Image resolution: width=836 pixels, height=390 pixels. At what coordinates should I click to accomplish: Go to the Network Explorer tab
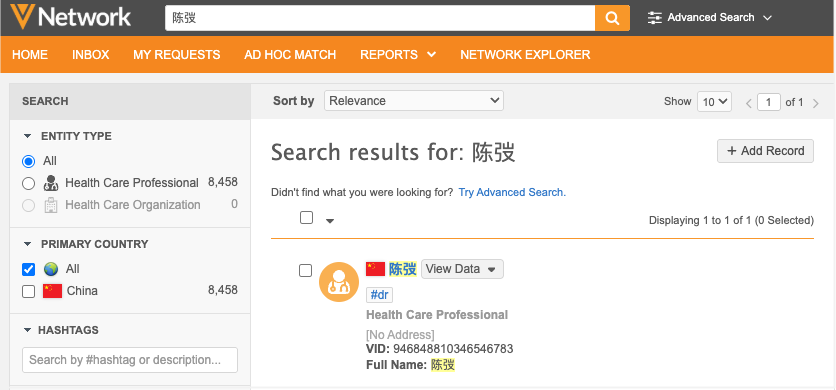click(x=525, y=54)
